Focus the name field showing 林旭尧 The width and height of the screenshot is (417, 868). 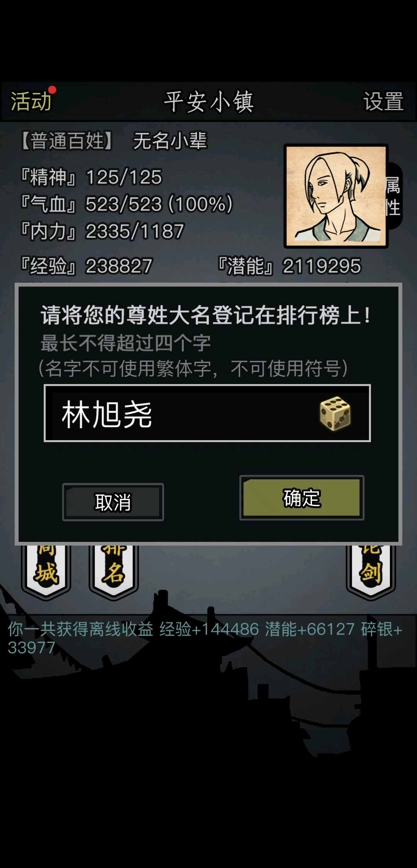[x=207, y=413]
